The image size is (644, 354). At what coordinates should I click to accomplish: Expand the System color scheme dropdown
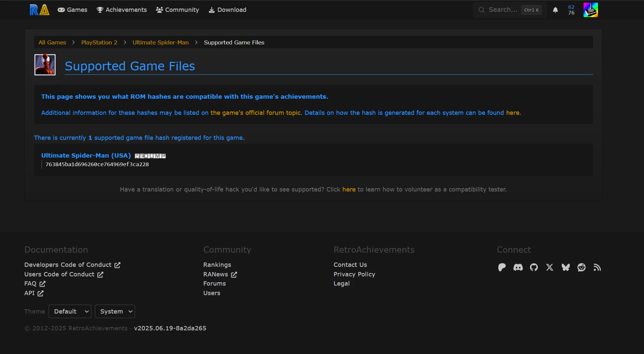(115, 311)
